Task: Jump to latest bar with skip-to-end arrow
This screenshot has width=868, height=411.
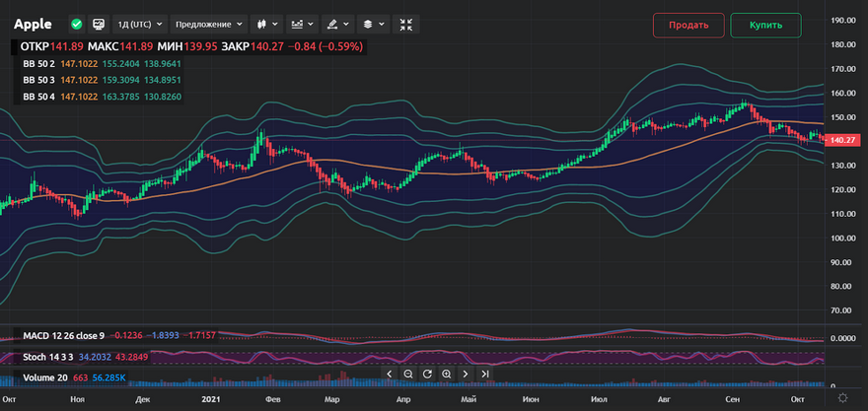Action: pyautogui.click(x=484, y=374)
